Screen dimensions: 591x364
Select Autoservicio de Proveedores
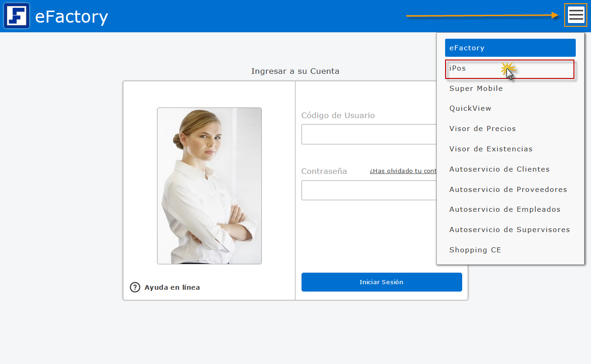click(x=508, y=190)
